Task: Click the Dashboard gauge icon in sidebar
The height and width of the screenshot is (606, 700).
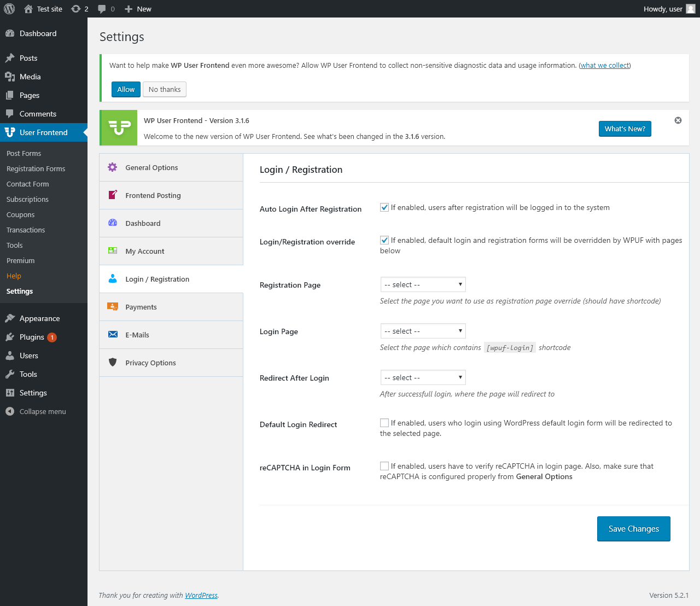Action: pos(10,33)
